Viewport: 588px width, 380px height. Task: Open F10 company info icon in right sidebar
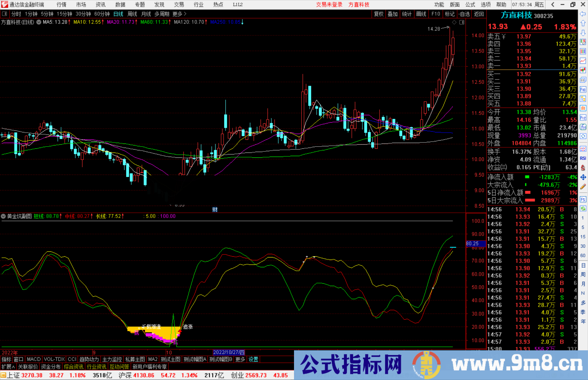(583, 90)
